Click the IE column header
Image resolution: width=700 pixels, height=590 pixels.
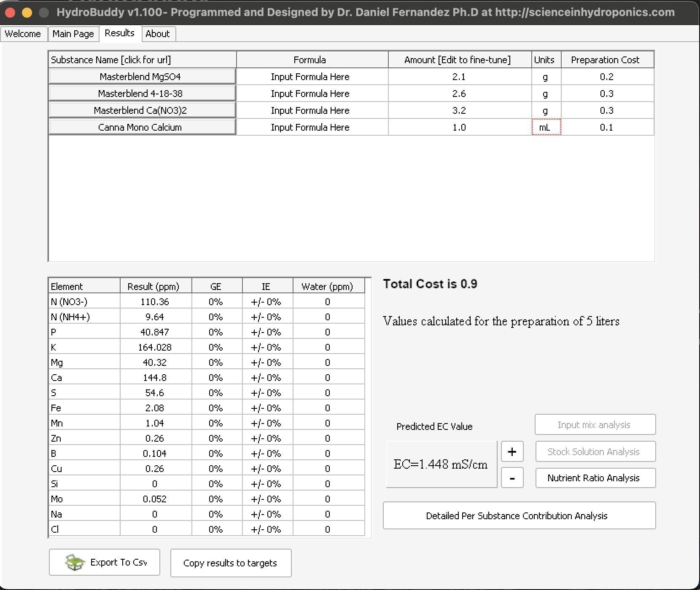point(267,287)
